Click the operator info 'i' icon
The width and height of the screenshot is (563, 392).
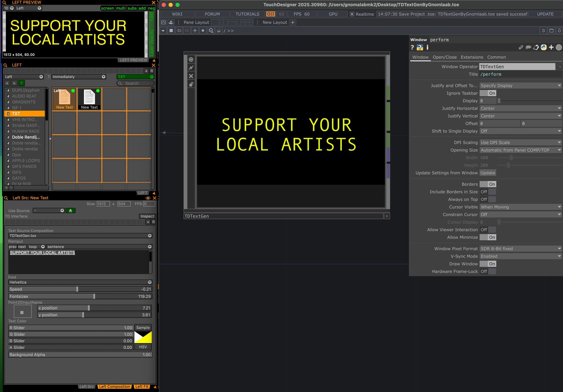click(427, 47)
